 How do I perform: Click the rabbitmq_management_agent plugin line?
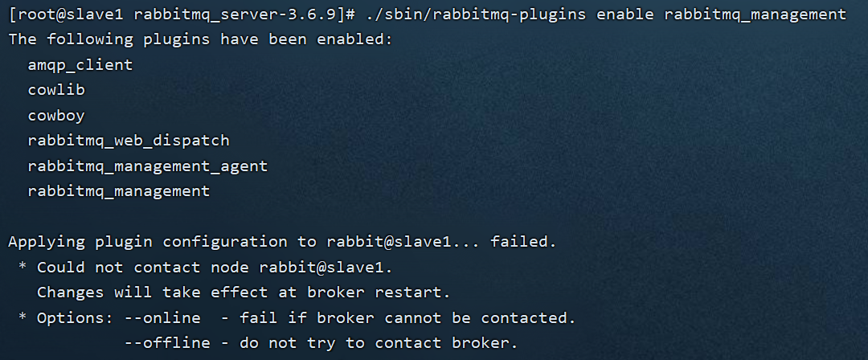(x=148, y=166)
